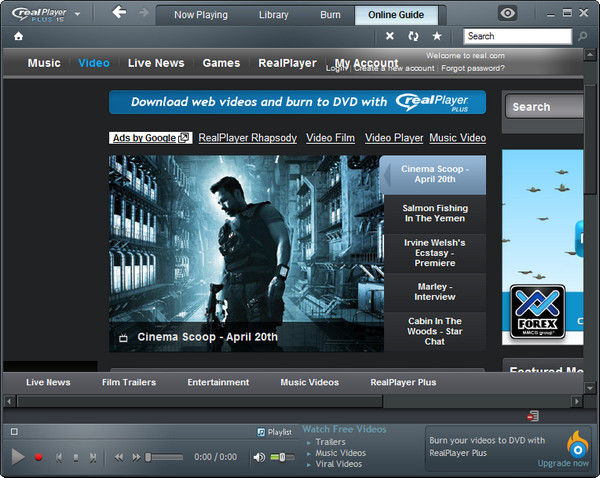Viewport: 600px width, 478px height.
Task: Open Live News in top navigation
Action: (x=156, y=63)
